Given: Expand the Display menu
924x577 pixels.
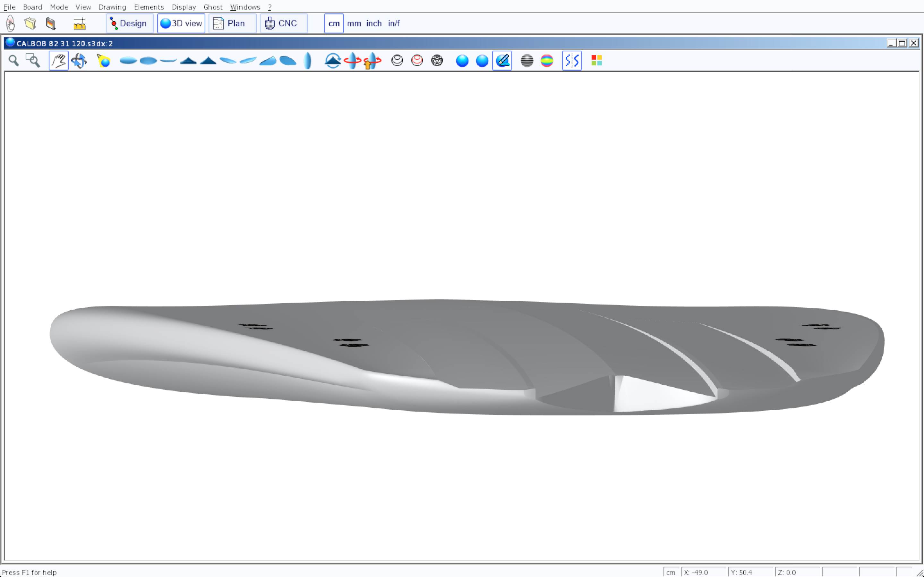Looking at the screenshot, I should (184, 7).
